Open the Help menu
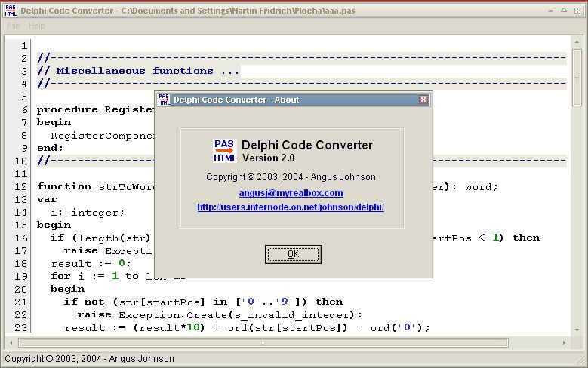 coord(37,26)
